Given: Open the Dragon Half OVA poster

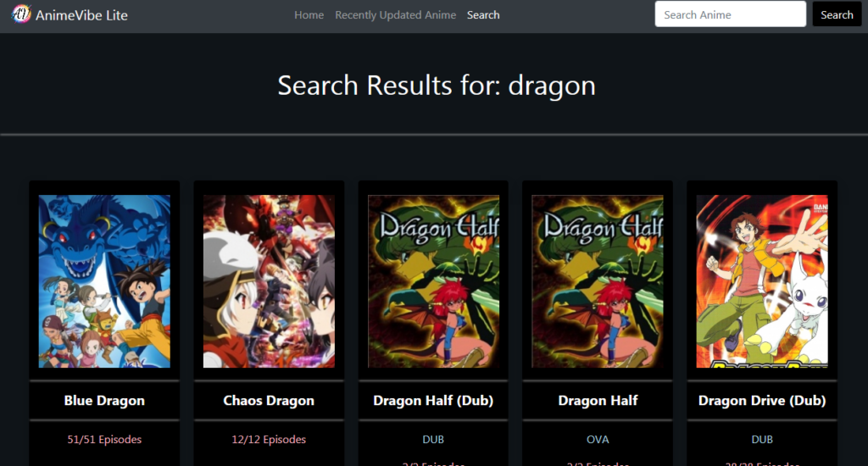Looking at the screenshot, I should coord(598,281).
